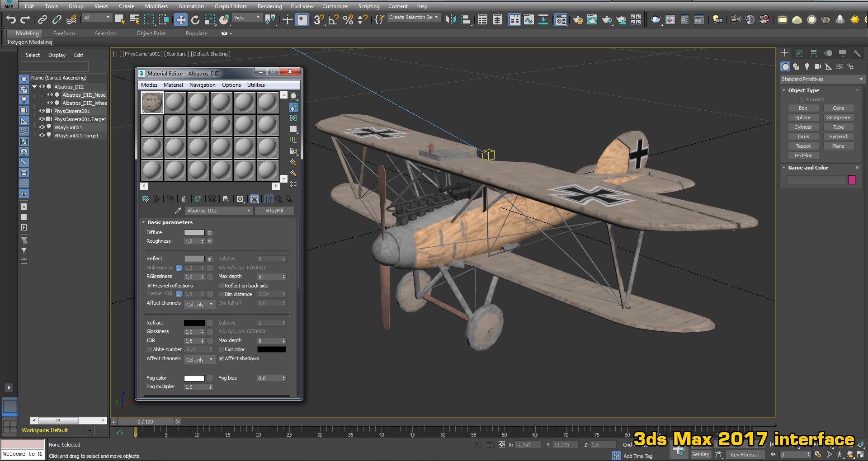Enable the Dim distance checkbox
868x461 pixels.
[222, 294]
